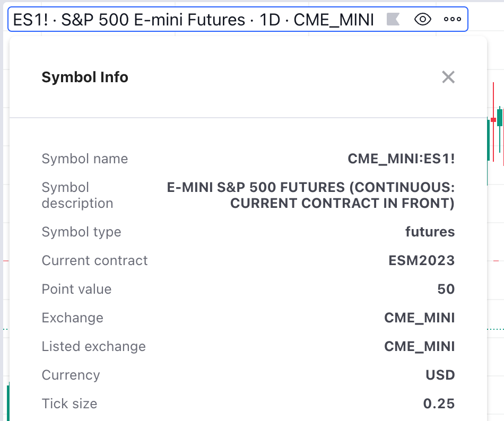
Task: Select the CME_MINI:ES1! symbol name value
Action: pos(401,159)
